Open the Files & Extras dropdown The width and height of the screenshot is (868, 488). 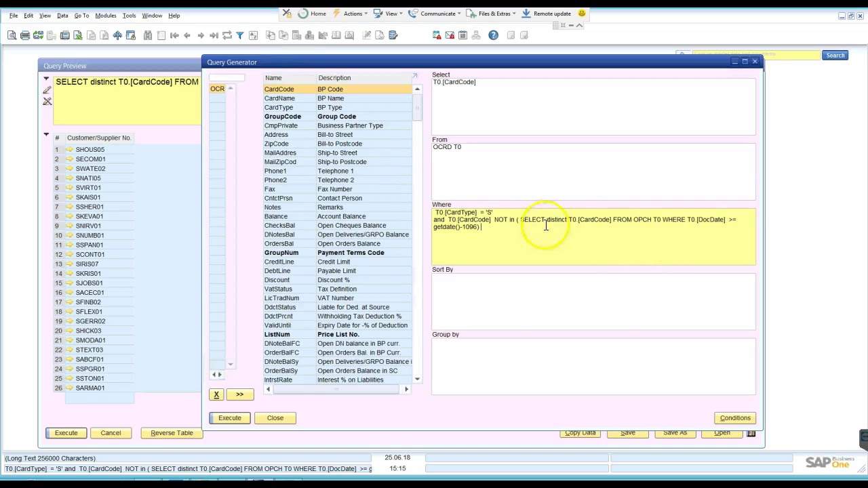[492, 14]
